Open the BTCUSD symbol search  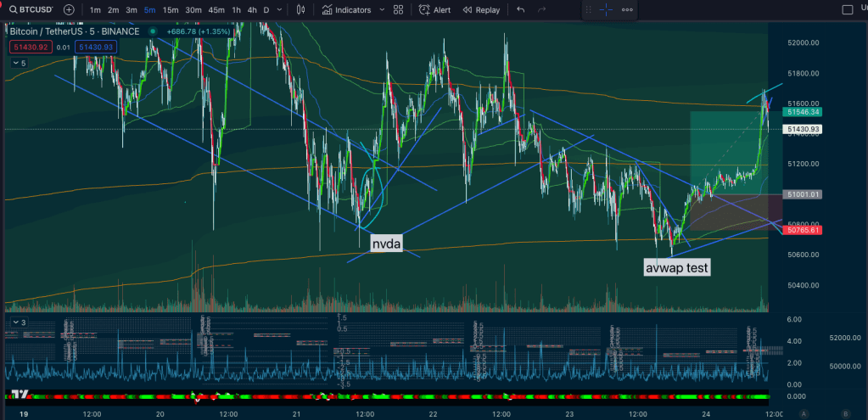click(x=31, y=10)
